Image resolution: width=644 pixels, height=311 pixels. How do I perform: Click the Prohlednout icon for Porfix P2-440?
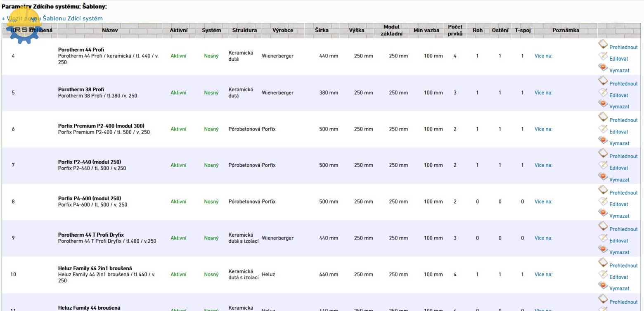point(603,153)
